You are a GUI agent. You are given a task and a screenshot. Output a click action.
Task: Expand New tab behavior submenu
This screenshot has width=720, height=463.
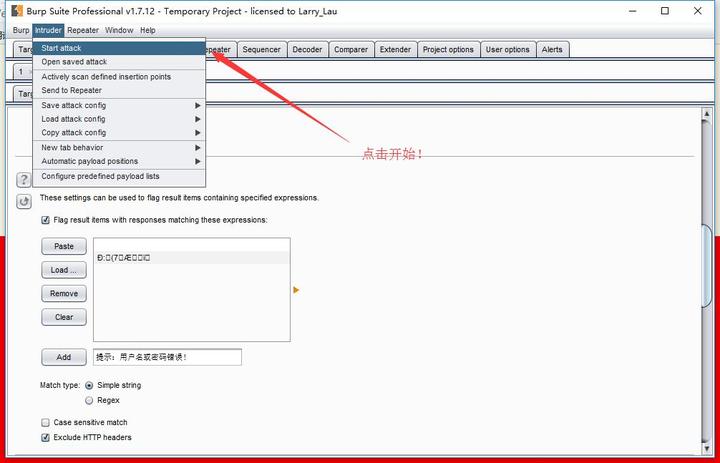click(119, 147)
